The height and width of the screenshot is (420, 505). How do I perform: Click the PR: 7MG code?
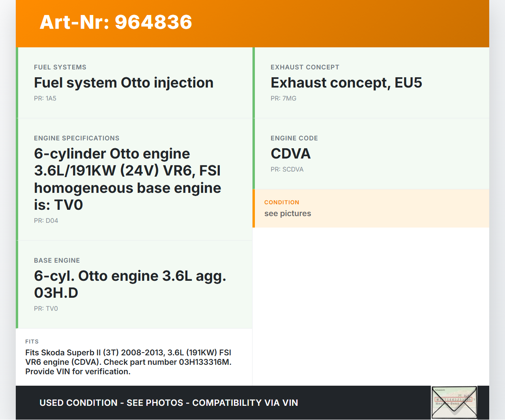[283, 99]
